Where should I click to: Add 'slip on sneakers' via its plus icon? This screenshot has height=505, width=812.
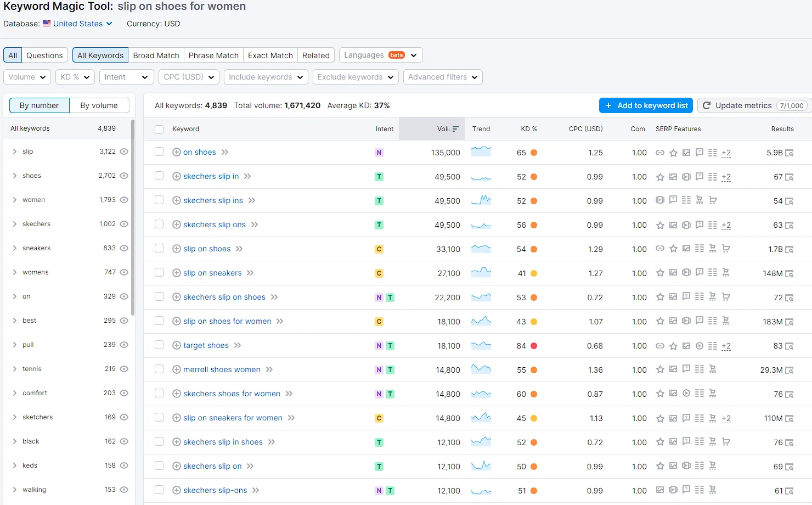(x=177, y=273)
